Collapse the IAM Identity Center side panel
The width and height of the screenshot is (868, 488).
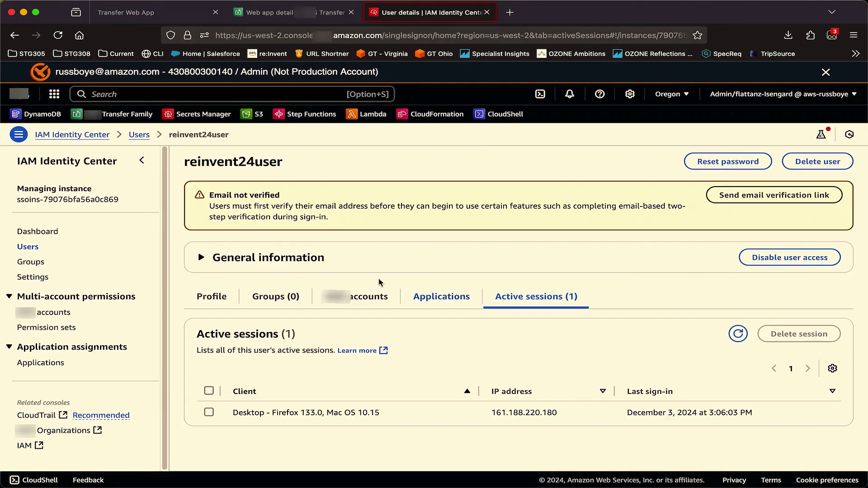pos(142,160)
